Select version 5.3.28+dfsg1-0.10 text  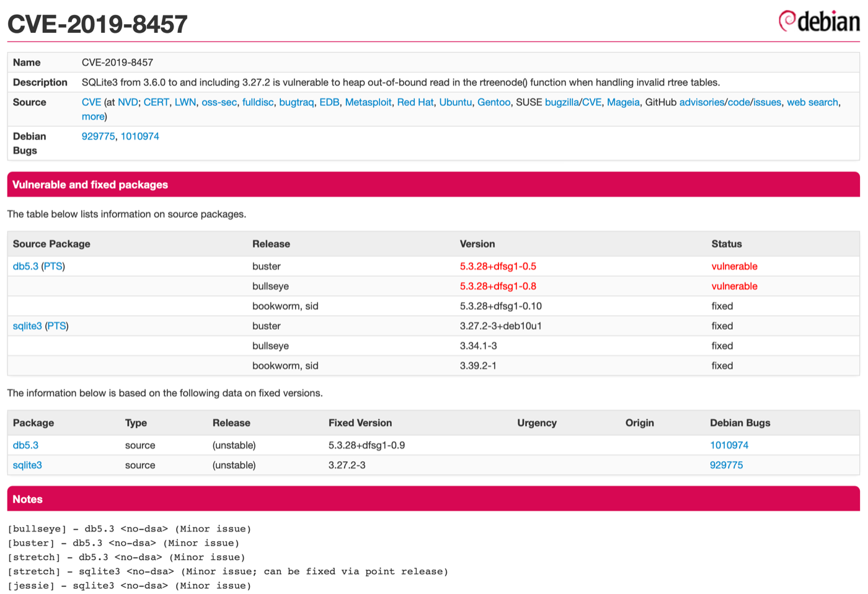[501, 306]
